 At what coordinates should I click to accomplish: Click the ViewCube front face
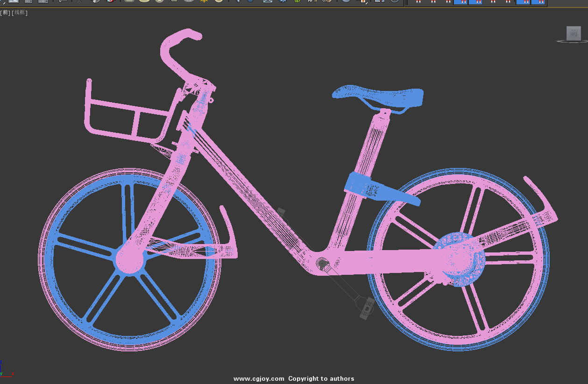point(574,33)
